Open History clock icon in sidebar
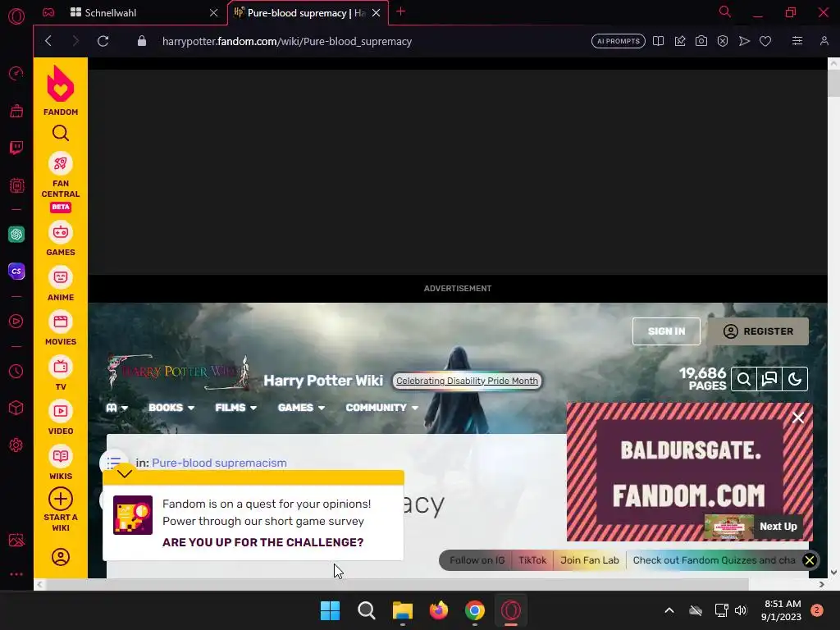Image resolution: width=840 pixels, height=630 pixels. 16,371
